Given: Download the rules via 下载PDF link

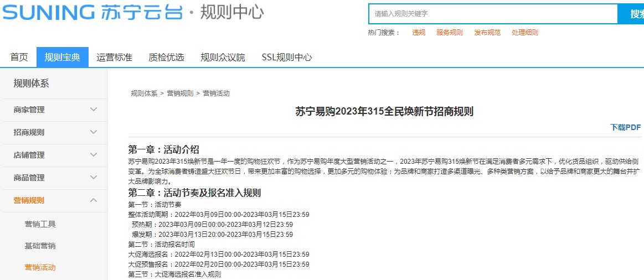Looking at the screenshot, I should pos(625,127).
